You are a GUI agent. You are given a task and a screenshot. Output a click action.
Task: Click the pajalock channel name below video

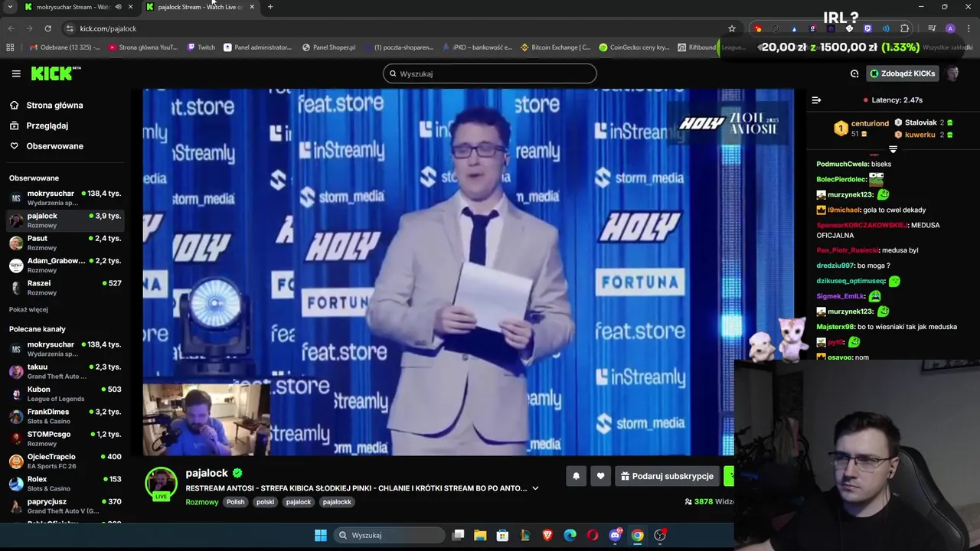click(207, 473)
